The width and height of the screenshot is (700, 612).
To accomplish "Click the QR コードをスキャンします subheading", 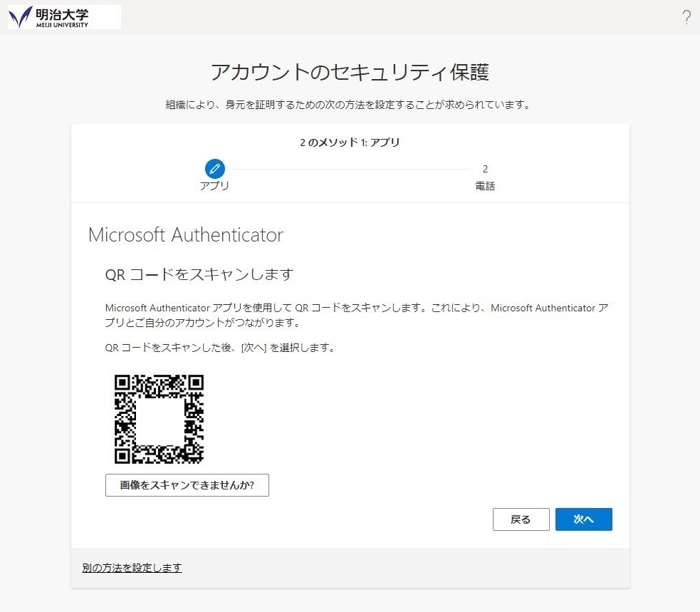I will pyautogui.click(x=199, y=274).
